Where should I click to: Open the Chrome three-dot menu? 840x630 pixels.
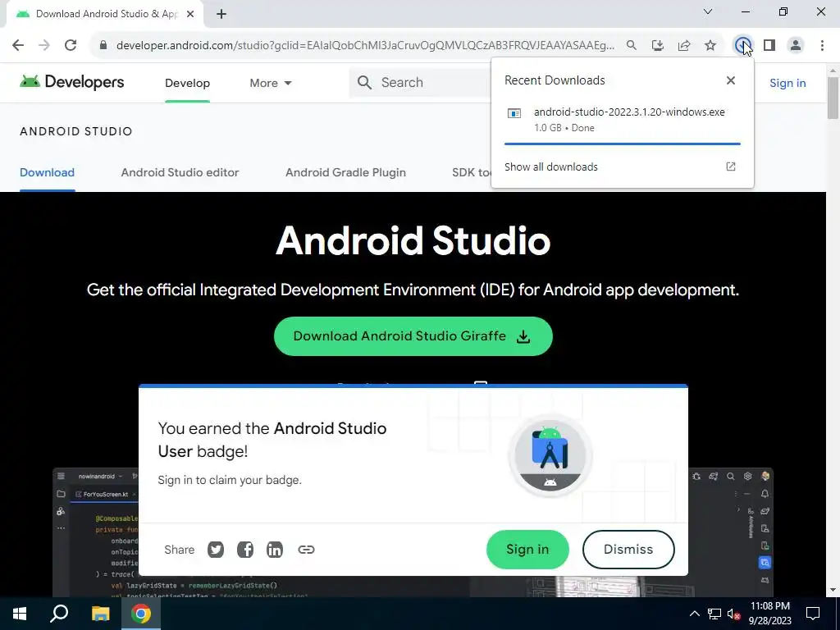[822, 45]
